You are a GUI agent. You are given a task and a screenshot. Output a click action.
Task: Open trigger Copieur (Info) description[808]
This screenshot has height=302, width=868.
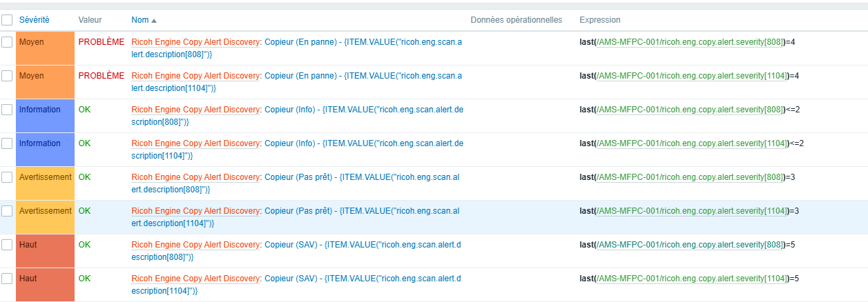364,110
